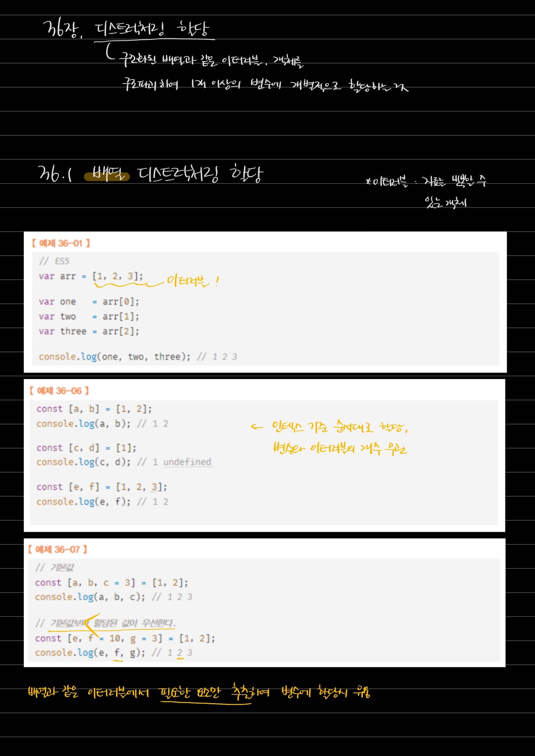Click the underlined yellow phrase '필요한 요소만 추출하여'

point(215,692)
